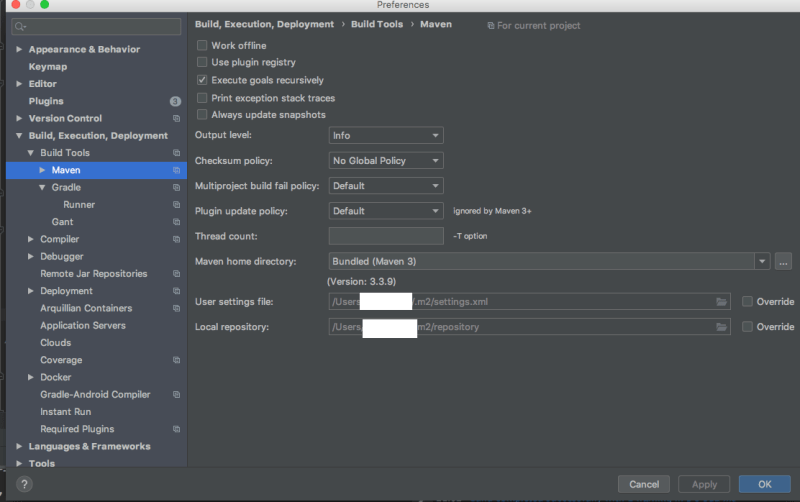The height and width of the screenshot is (502, 800).
Task: Expand the Docker tree node
Action: click(x=31, y=377)
